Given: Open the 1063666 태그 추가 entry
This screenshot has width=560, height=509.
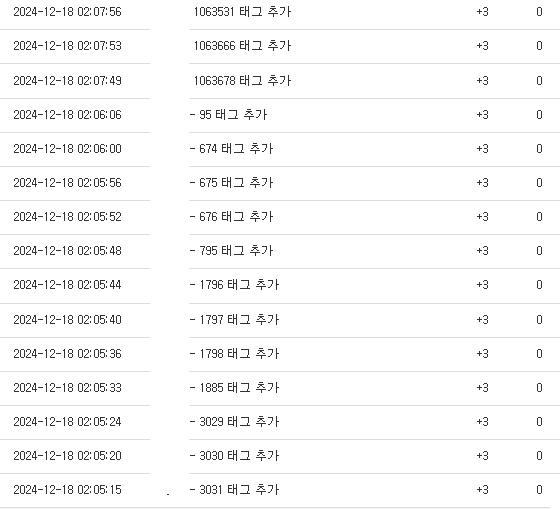Looking at the screenshot, I should tap(242, 46).
